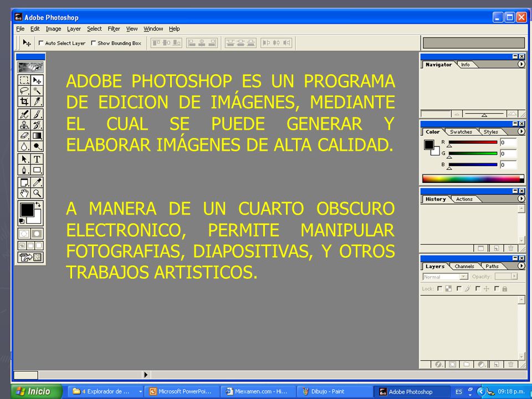Select the Eyedropper tool
The height and width of the screenshot is (399, 532).
tap(37, 182)
